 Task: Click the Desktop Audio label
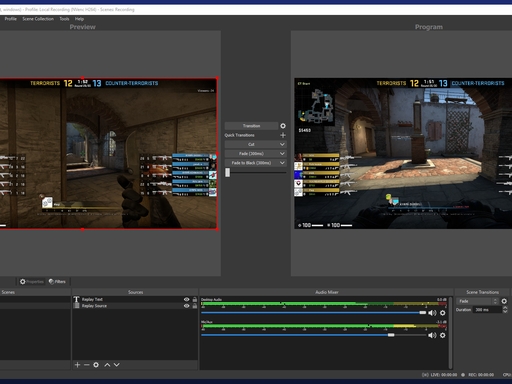211,299
